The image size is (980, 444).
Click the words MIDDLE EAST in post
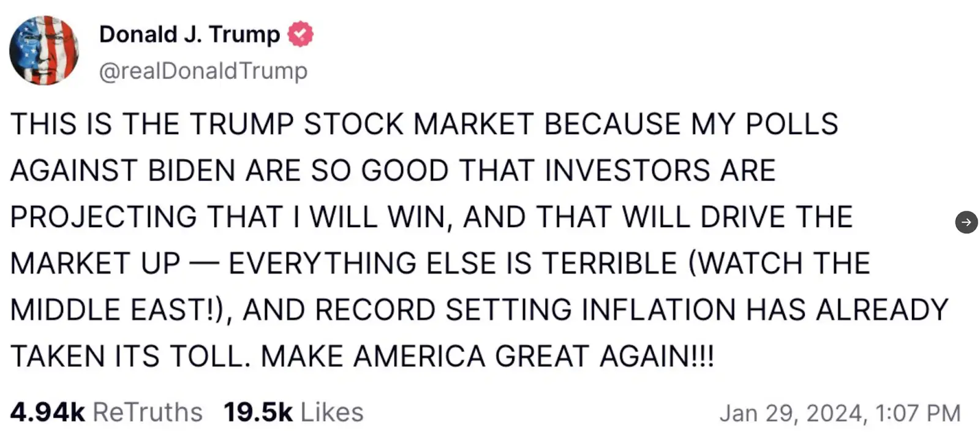click(110, 310)
